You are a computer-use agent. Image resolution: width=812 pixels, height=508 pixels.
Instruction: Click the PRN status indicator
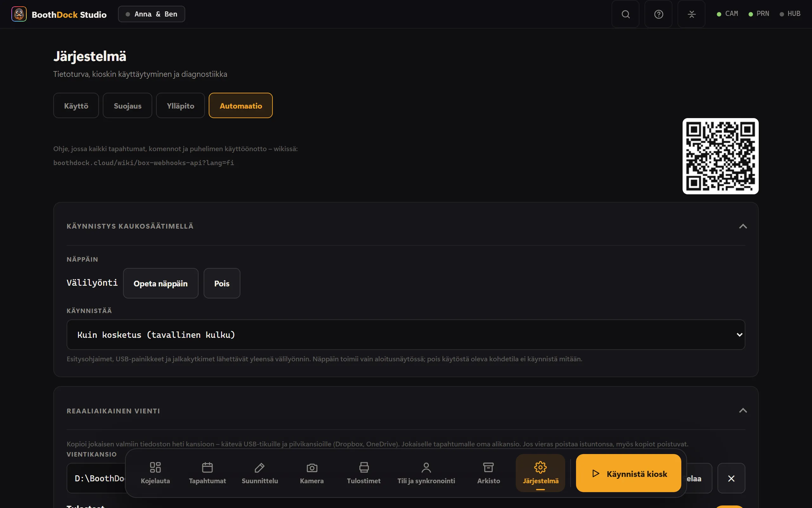click(x=759, y=14)
